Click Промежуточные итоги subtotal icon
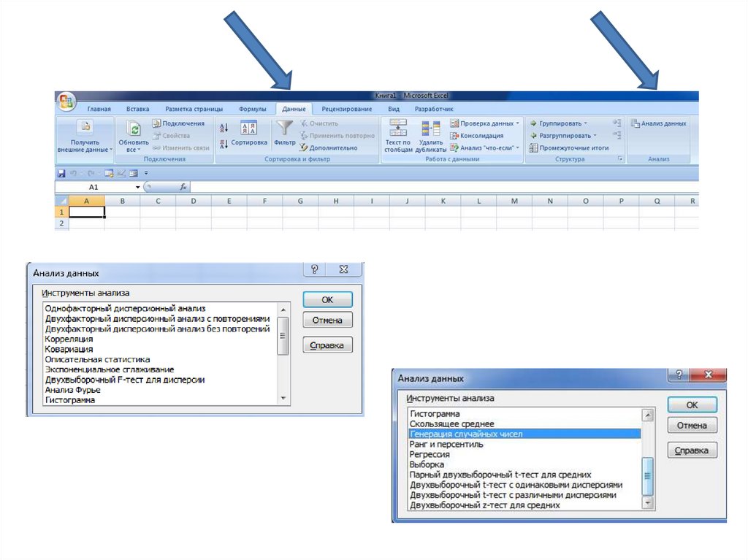This screenshot has width=748, height=560. [533, 148]
